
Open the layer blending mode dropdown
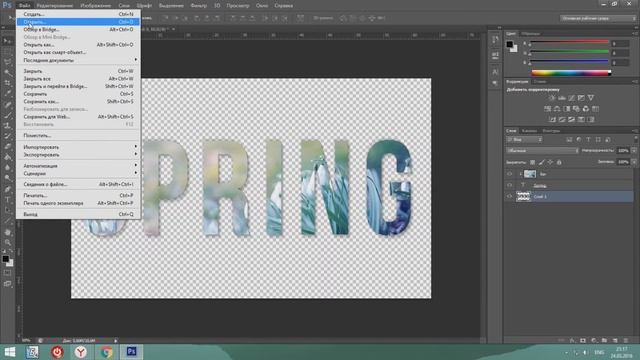[x=542, y=151]
